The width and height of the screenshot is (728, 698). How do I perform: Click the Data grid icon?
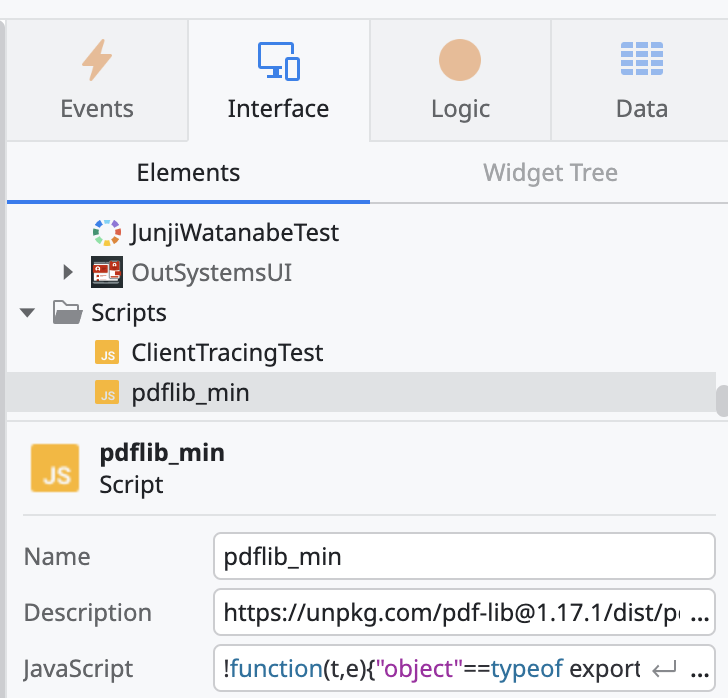642,60
